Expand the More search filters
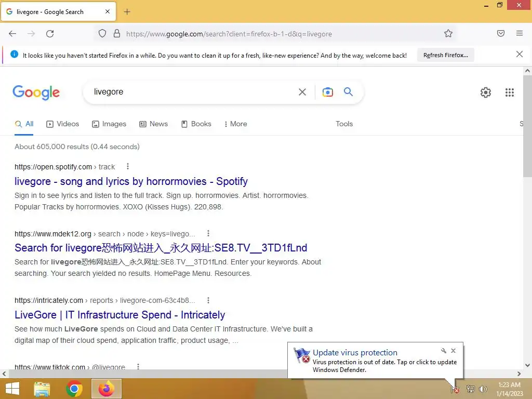Viewport: 532px width, 399px height. tap(235, 124)
